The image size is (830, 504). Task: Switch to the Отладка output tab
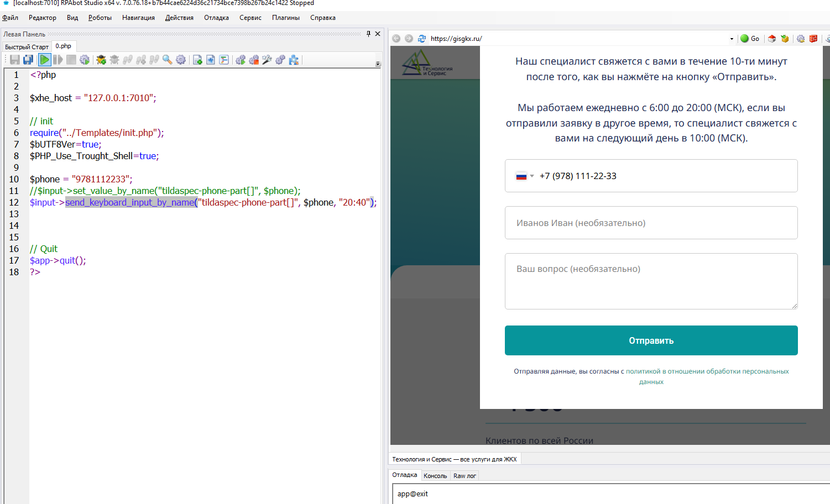(x=405, y=475)
